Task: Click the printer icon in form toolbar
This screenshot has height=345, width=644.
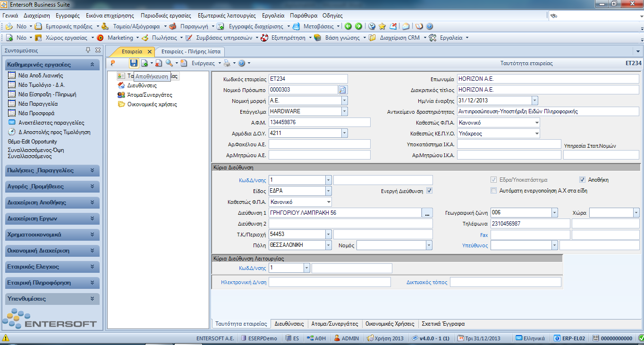Action: tap(227, 63)
